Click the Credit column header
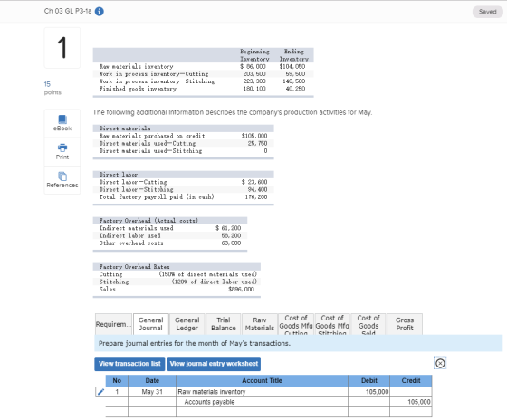 click(411, 381)
